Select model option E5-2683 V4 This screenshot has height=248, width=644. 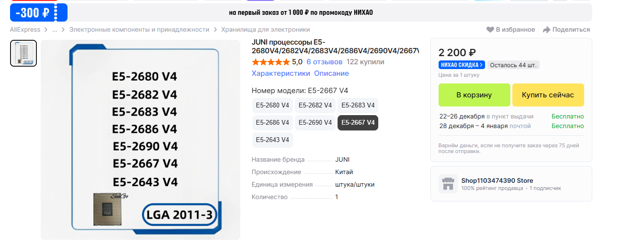coord(358,105)
